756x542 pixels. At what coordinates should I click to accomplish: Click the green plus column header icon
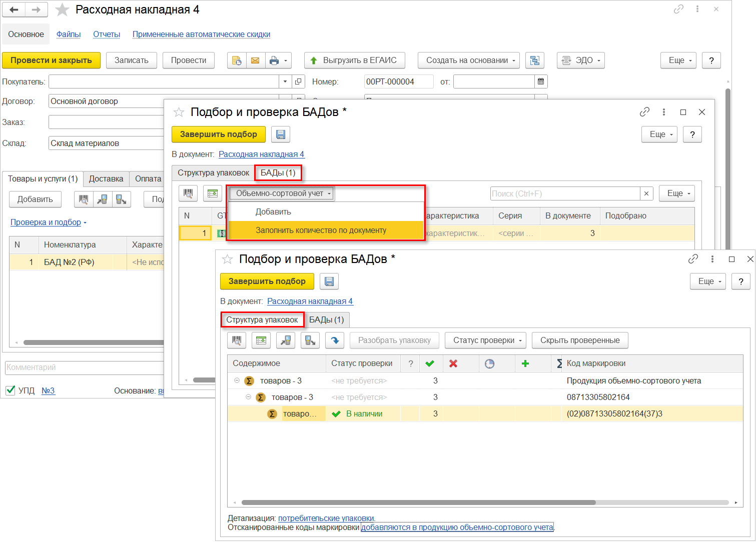525,363
